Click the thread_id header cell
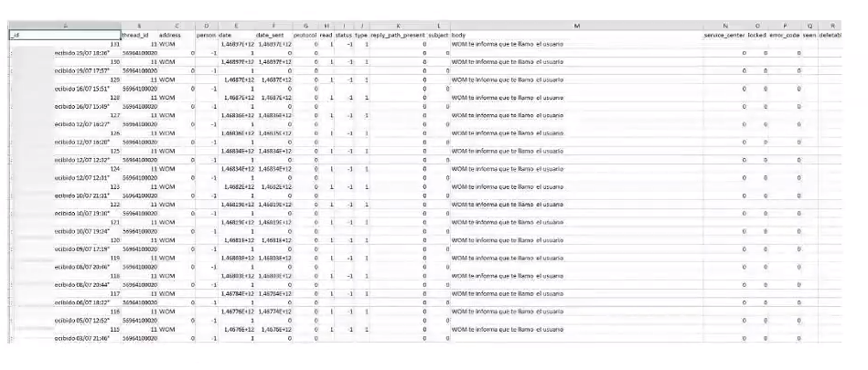868x370 pixels. pos(139,35)
